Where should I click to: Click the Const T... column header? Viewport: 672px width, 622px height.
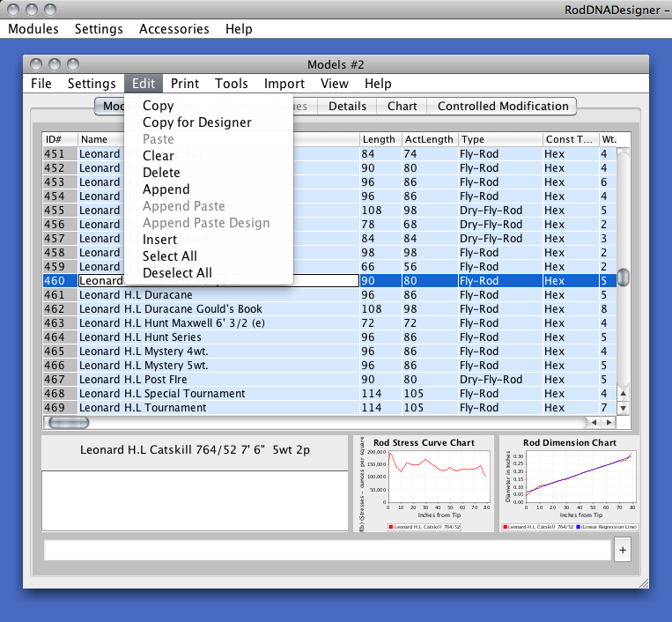point(571,139)
